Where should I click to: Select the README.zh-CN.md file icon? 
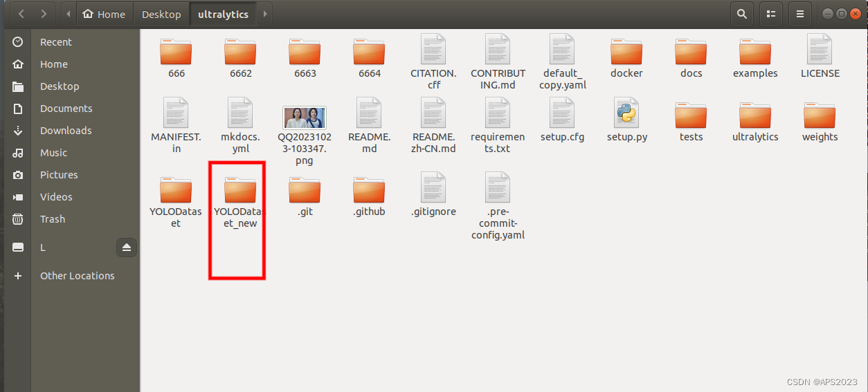433,113
